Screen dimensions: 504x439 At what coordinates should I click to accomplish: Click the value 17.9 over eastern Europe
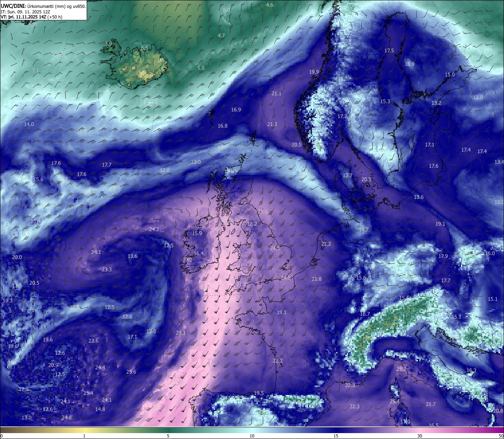[x=443, y=256]
